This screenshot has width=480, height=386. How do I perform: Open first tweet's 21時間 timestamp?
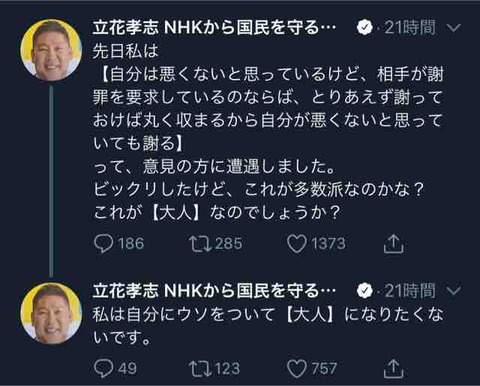pyautogui.click(x=410, y=28)
